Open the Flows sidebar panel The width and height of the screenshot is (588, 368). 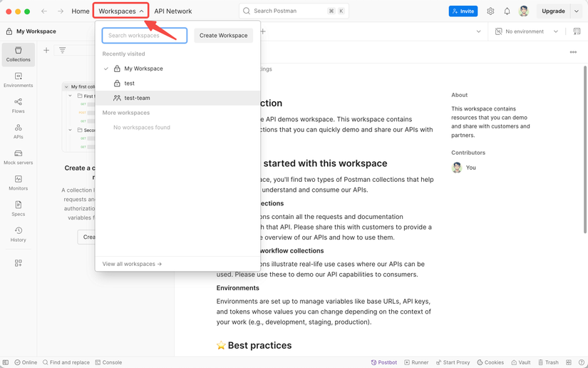[18, 106]
